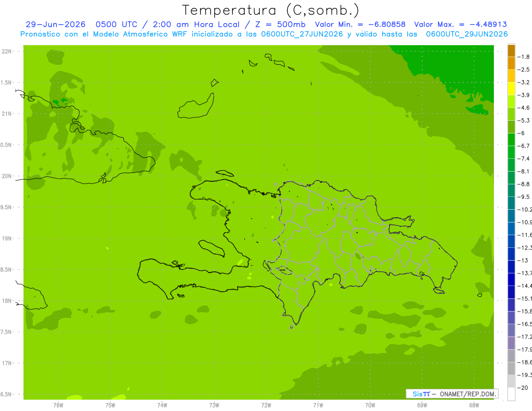Select valid-until time "0600UTC_29JUN2026"
Viewport: 532px width, 411px height.
coord(466,34)
